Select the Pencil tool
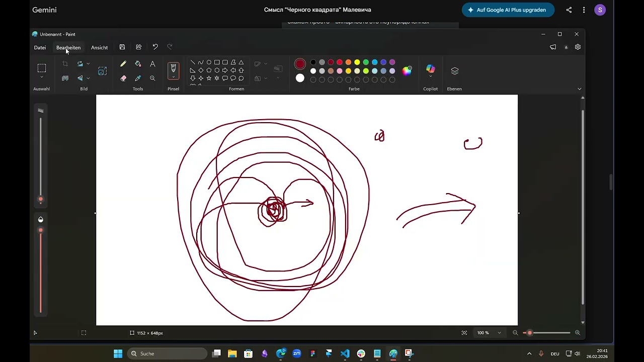The width and height of the screenshot is (644, 362). [123, 64]
